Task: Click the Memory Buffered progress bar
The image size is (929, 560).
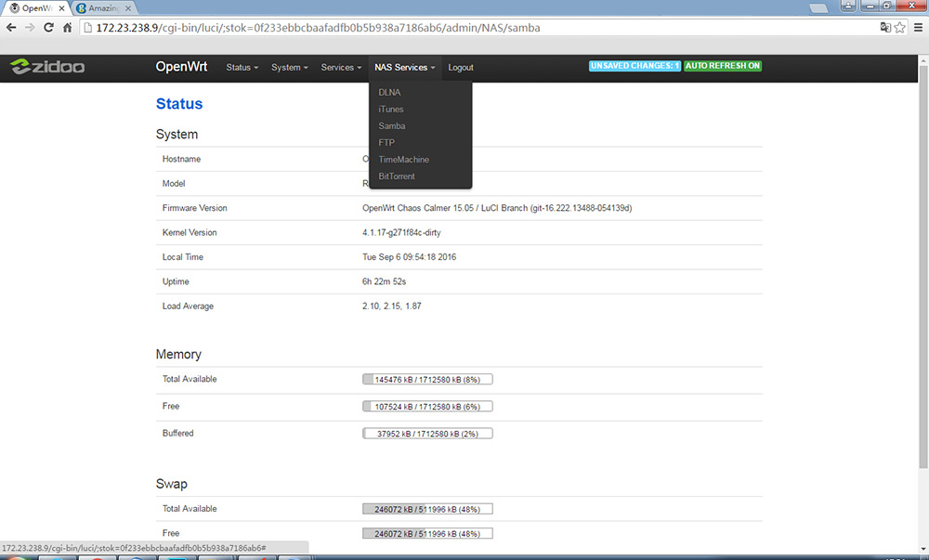Action: click(x=427, y=434)
